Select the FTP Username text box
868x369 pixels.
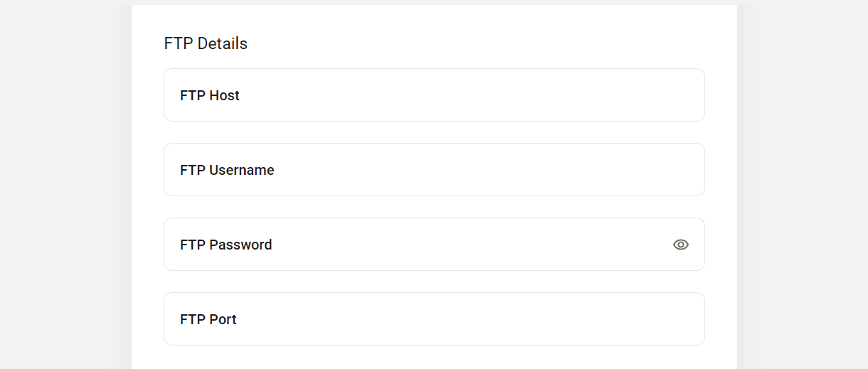coord(434,170)
